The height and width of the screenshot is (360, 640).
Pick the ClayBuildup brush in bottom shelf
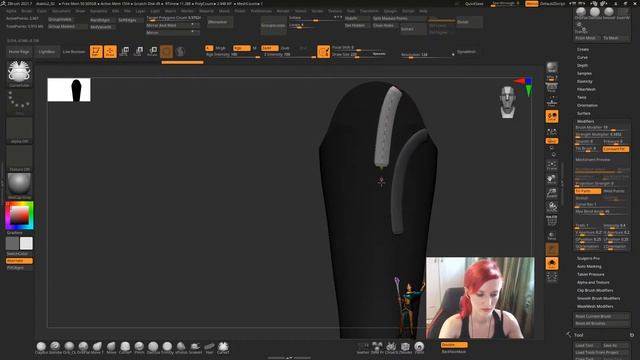[41, 347]
